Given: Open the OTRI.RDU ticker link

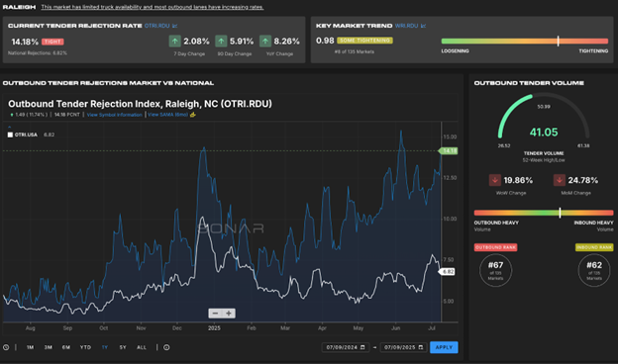Looking at the screenshot, I should (x=156, y=26).
